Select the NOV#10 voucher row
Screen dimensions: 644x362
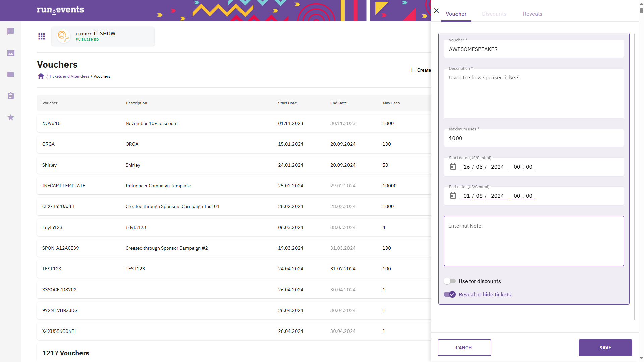pyautogui.click(x=234, y=123)
